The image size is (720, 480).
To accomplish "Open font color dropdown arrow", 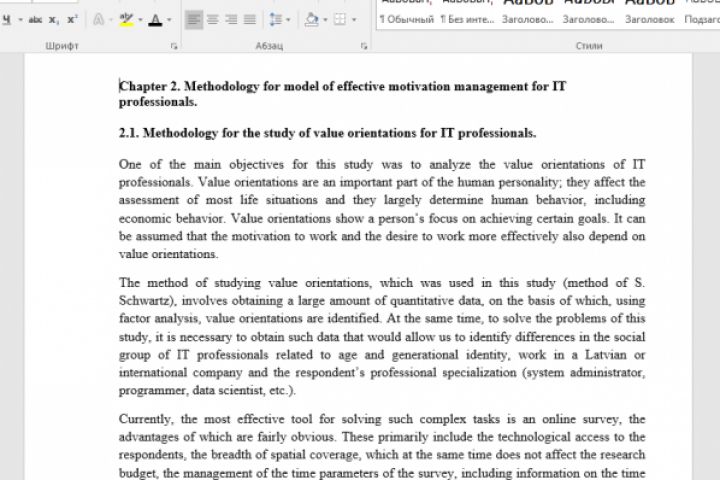I will (169, 20).
